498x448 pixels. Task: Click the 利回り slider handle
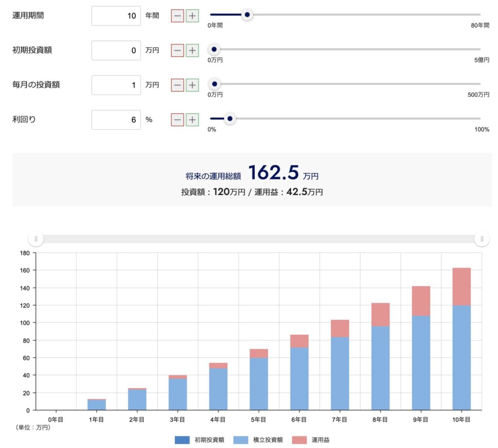(x=230, y=118)
